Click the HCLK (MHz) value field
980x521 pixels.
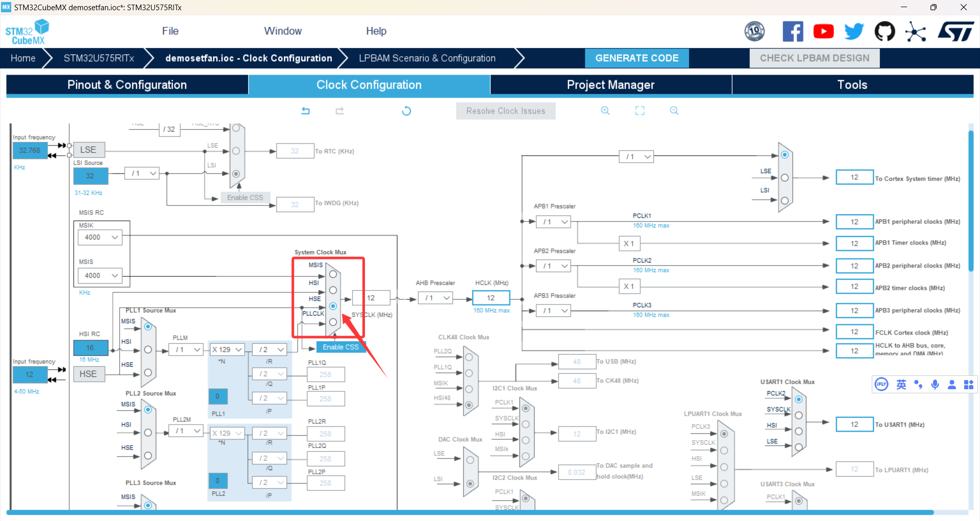[491, 298]
